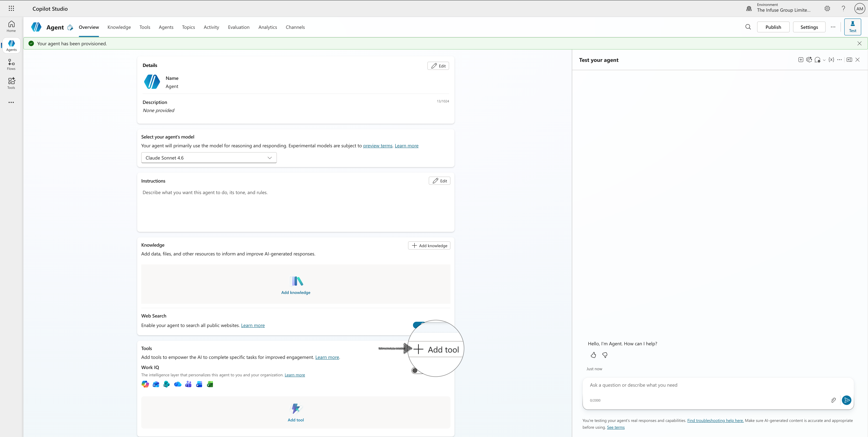The image size is (868, 437).
Task: Open Flows in the left sidebar
Action: click(11, 65)
